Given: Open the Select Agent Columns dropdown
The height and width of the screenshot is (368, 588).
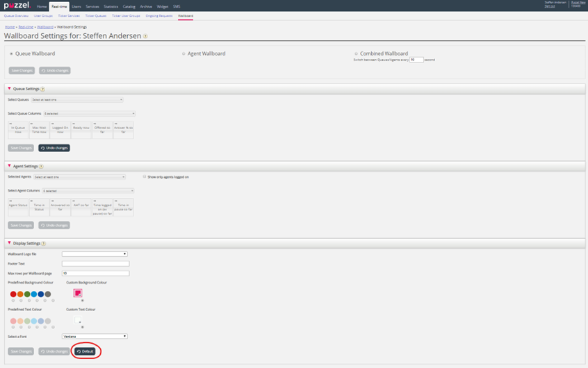Looking at the screenshot, I should [88, 191].
